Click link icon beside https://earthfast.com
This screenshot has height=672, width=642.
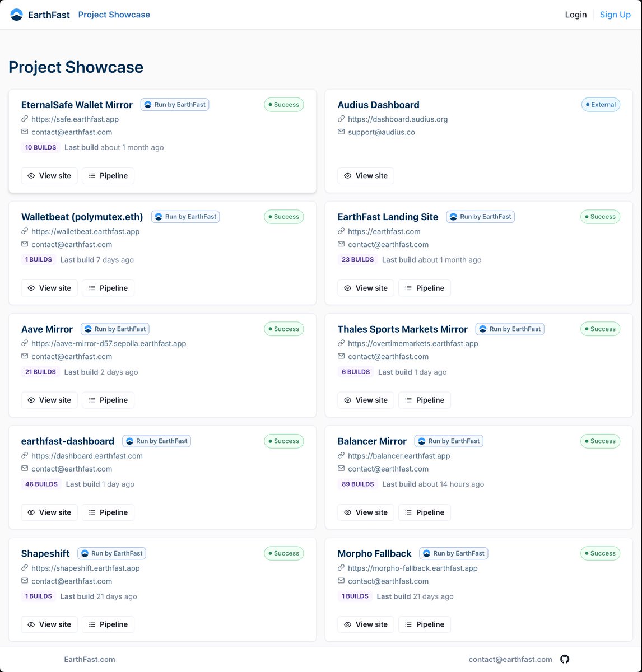(341, 231)
